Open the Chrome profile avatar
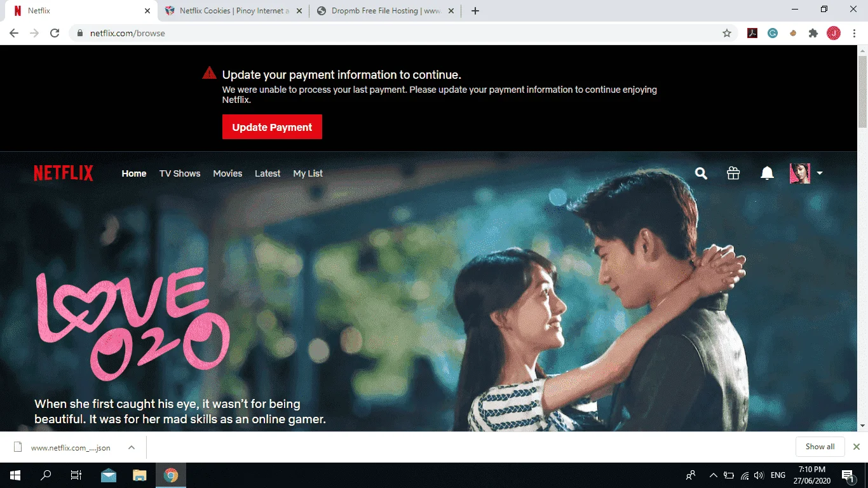868x488 pixels. tap(834, 33)
